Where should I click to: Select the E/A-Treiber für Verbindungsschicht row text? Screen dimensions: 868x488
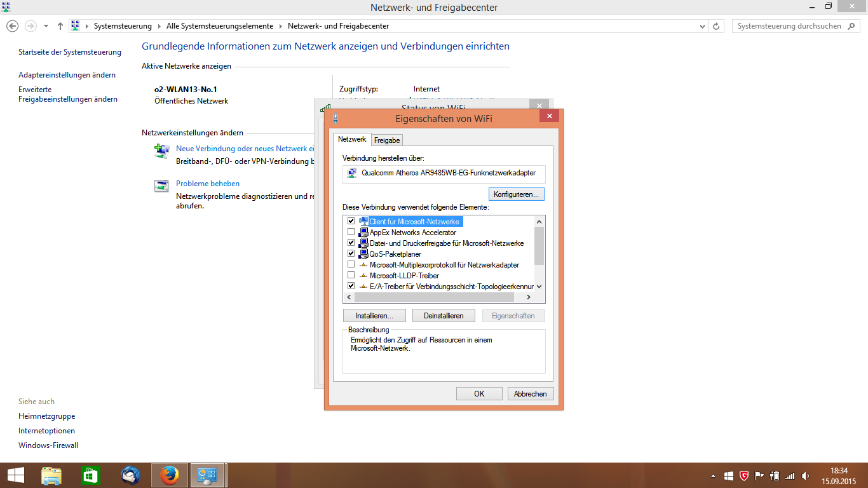(x=452, y=287)
